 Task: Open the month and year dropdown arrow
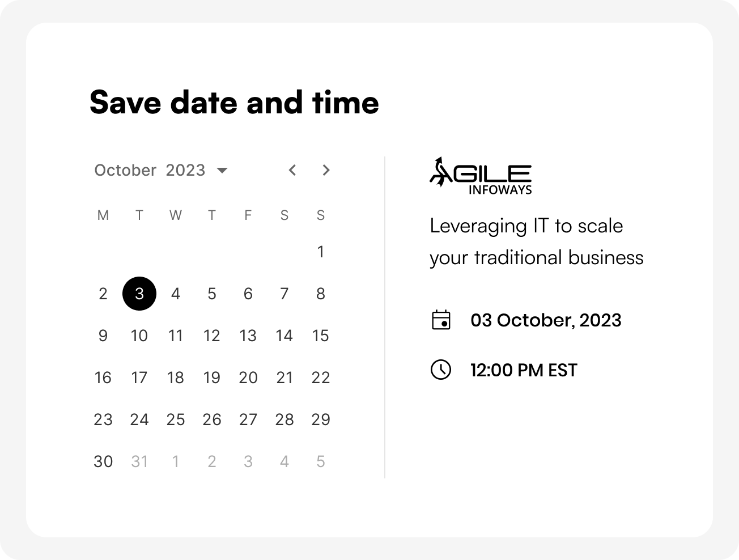[222, 171]
